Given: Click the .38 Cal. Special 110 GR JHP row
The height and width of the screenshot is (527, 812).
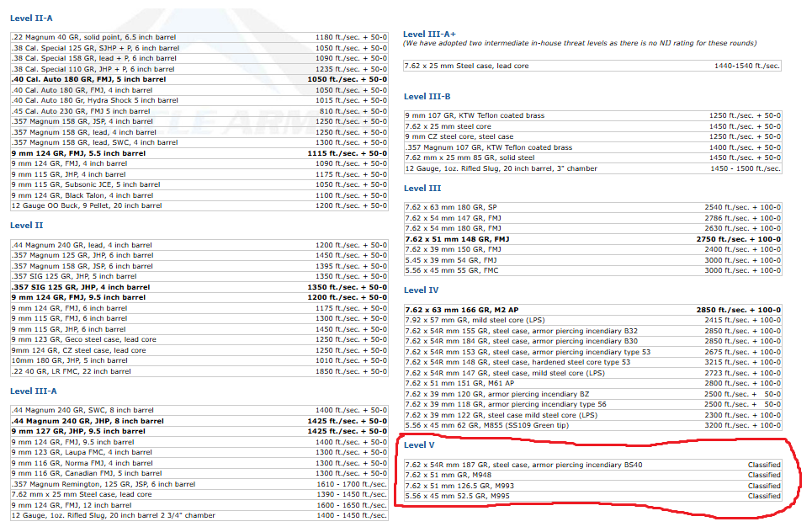Looking at the screenshot, I should 199,69.
